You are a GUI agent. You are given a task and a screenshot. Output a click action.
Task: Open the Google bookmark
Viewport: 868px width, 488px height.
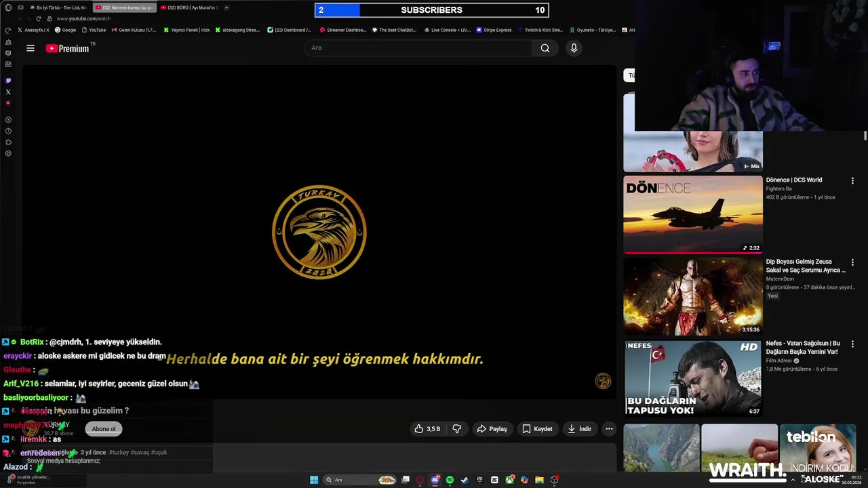click(x=65, y=30)
